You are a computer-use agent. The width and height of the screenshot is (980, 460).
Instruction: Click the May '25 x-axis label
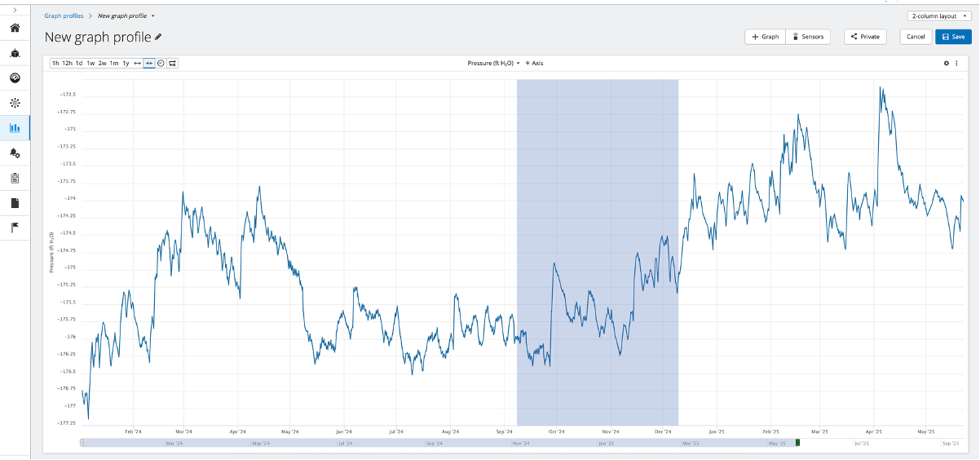[x=925, y=431]
